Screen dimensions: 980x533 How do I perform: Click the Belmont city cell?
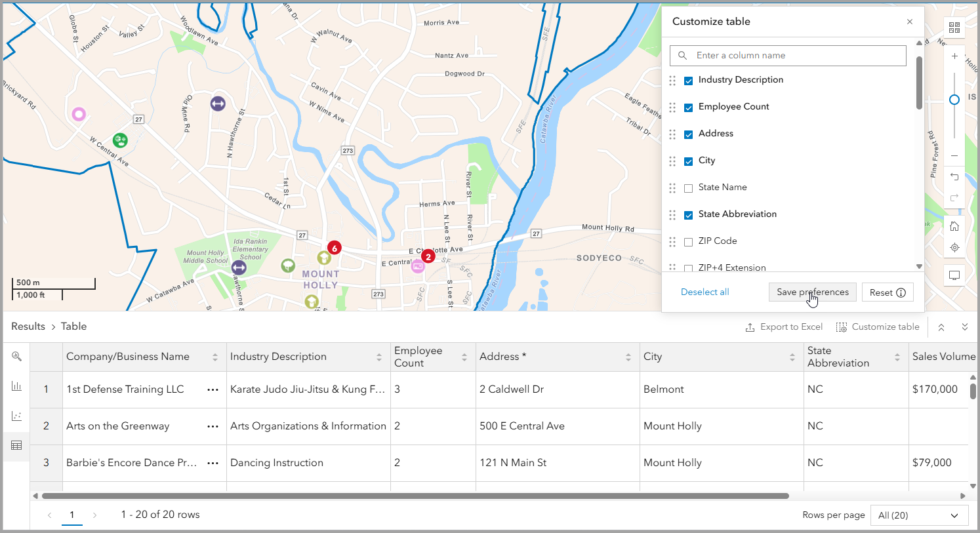coord(722,389)
